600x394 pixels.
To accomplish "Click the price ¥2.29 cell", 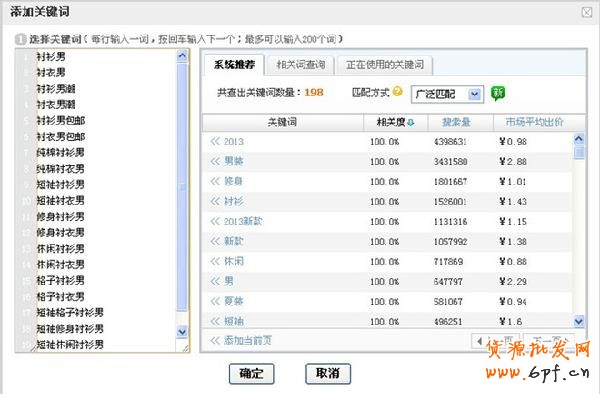I will [x=513, y=282].
